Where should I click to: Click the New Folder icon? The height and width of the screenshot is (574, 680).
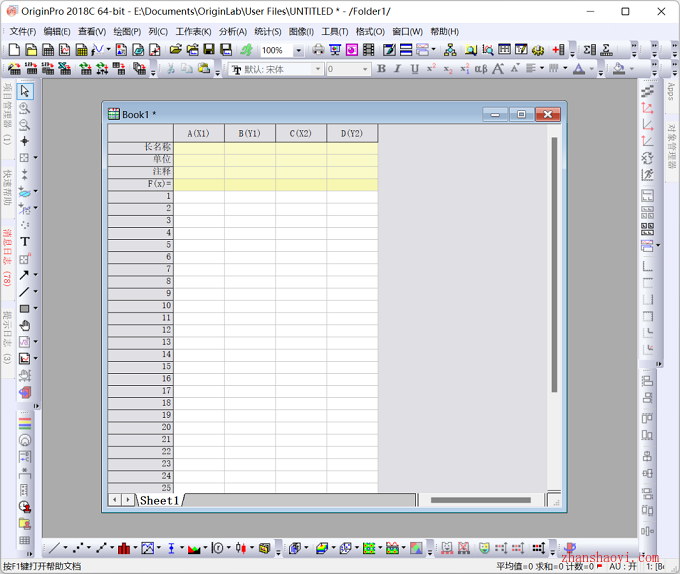point(31,50)
